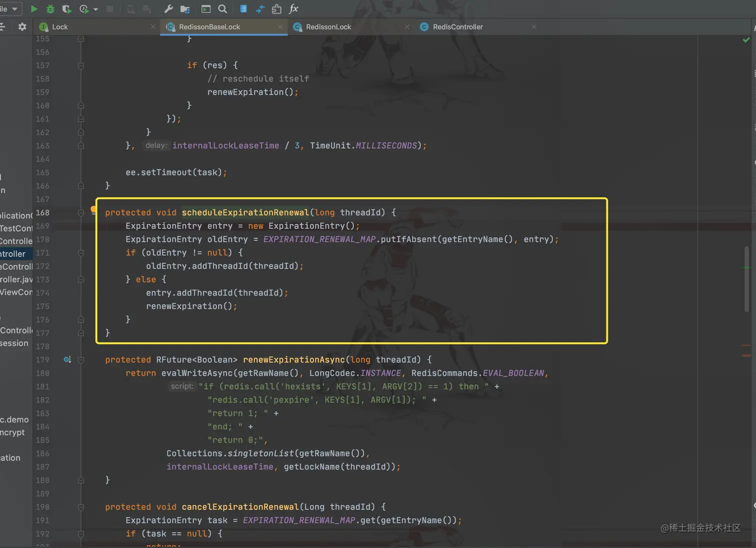Close the RedissonBaseLock tab
Image resolution: width=756 pixels, height=548 pixels.
point(280,27)
